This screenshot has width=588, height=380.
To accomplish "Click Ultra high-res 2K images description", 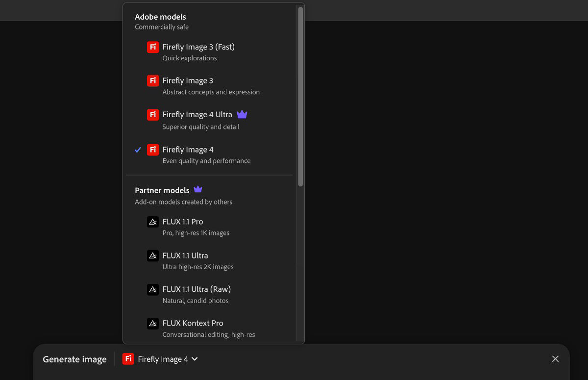I will pyautogui.click(x=198, y=267).
